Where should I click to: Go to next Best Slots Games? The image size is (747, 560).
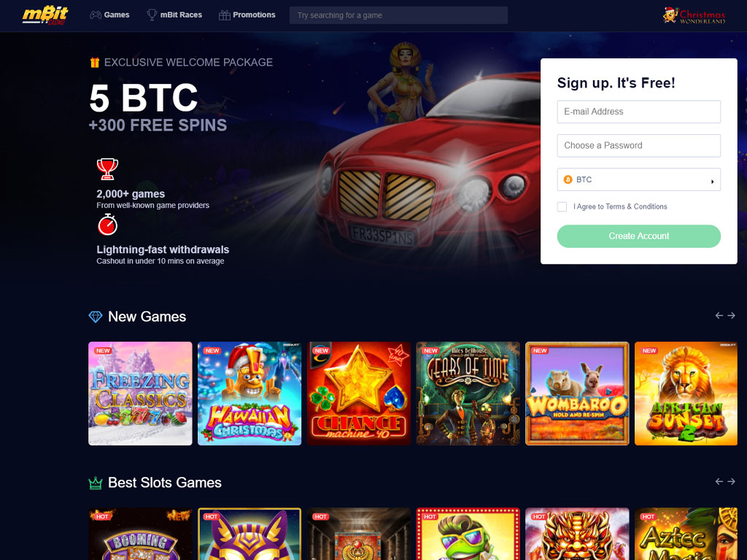pyautogui.click(x=731, y=481)
